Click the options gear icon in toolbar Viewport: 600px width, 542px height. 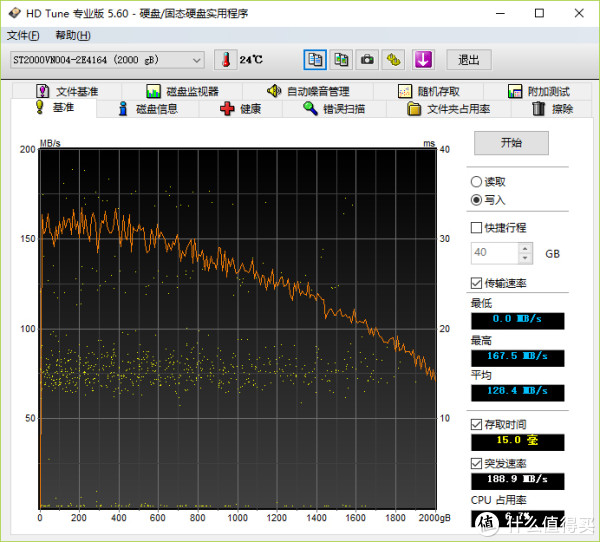click(394, 60)
